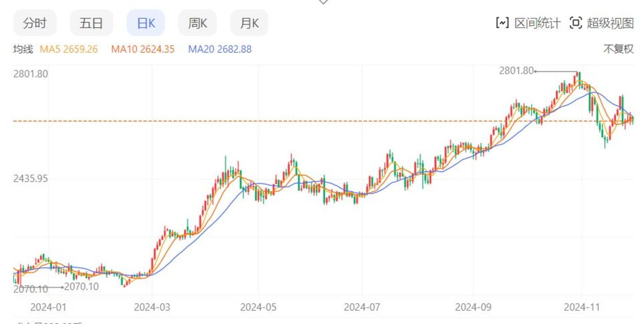Screen dimensions: 644x324
Task: Click the 超级视图 fullscreen frame icon
Action: click(x=576, y=23)
